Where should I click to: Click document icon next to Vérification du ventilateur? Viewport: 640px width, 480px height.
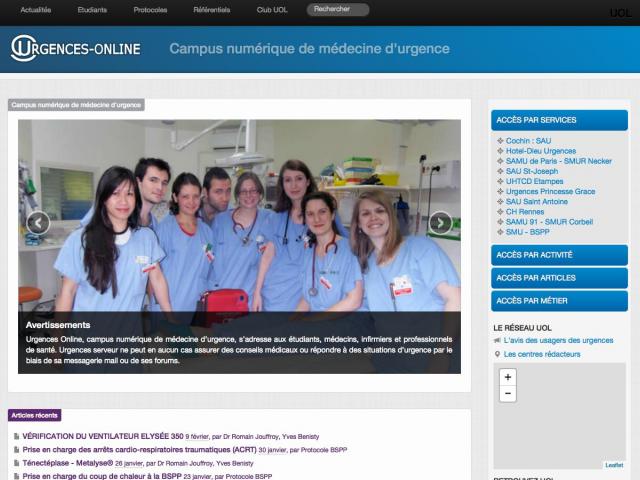16,436
